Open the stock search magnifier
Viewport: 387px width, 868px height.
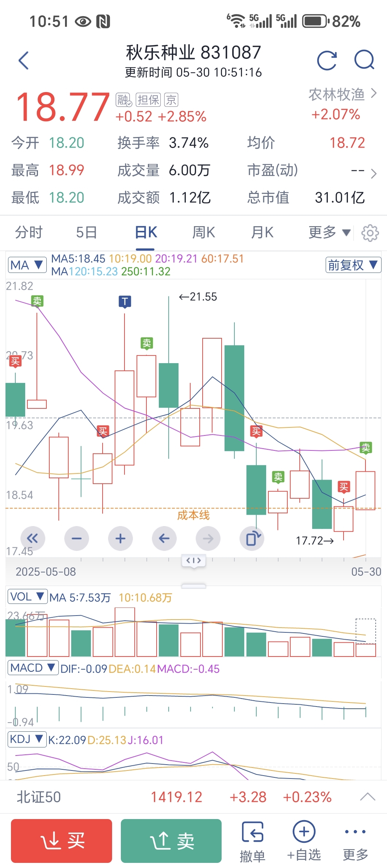pyautogui.click(x=365, y=60)
